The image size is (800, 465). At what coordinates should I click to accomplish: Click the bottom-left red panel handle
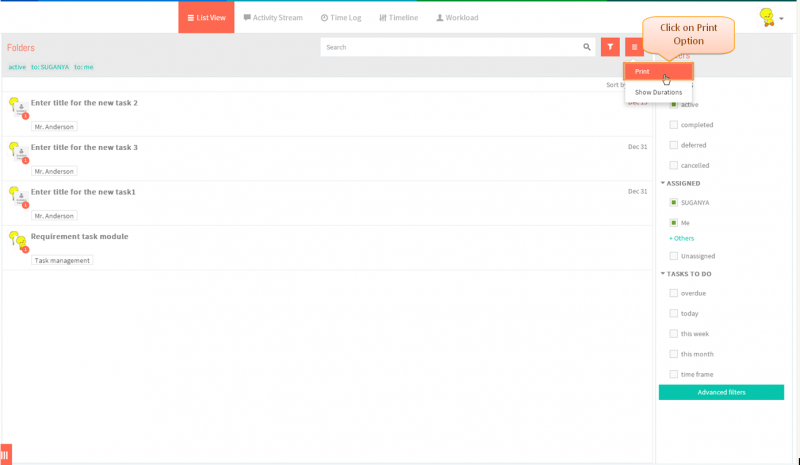pos(6,454)
